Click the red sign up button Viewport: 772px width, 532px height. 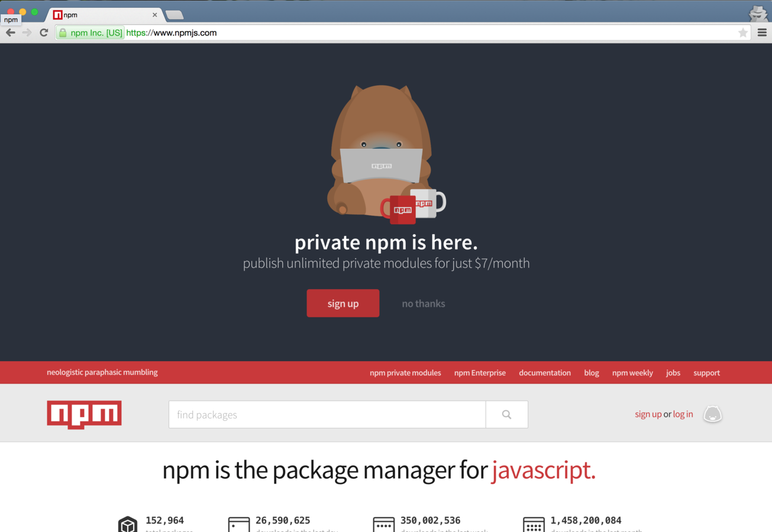click(343, 303)
